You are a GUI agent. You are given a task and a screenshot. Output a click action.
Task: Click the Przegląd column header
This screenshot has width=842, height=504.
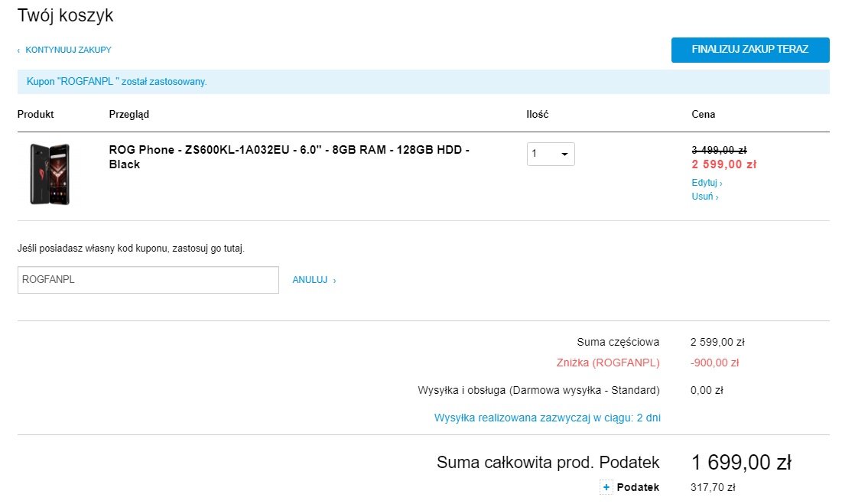(x=129, y=114)
